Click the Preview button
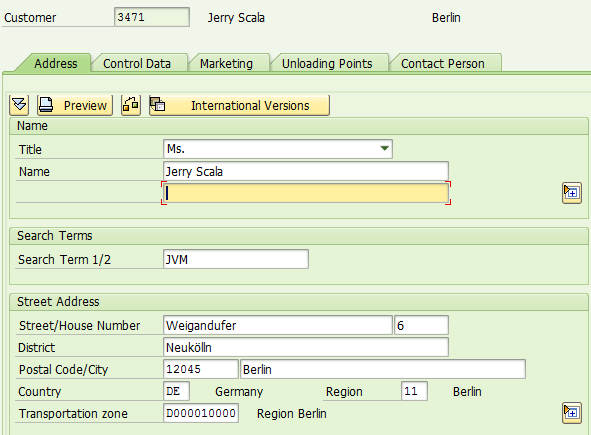 point(75,105)
